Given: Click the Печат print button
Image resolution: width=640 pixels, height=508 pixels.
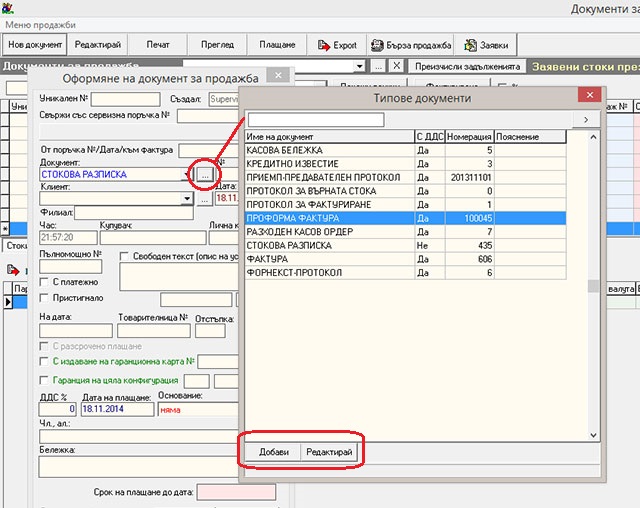Looking at the screenshot, I should click(158, 45).
